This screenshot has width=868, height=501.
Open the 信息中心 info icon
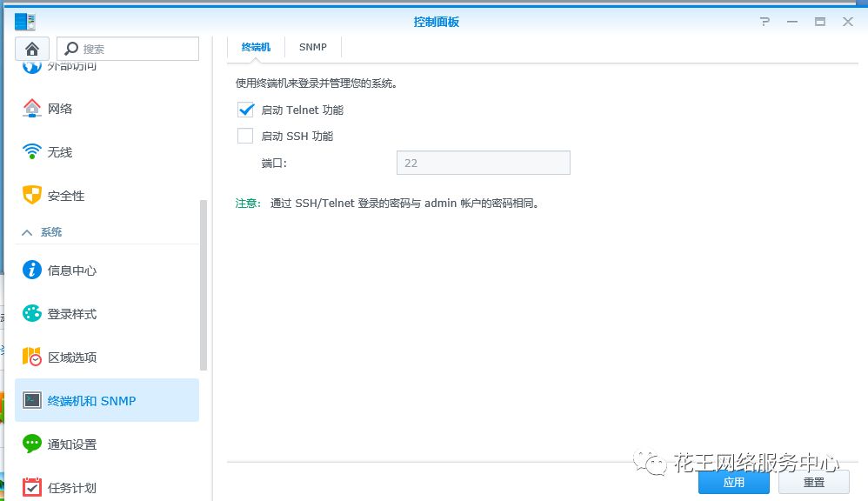point(31,271)
